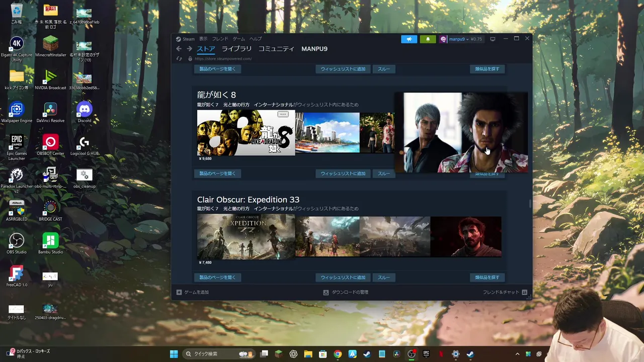Open 龍が如く8 product page button
This screenshot has width=644, height=362.
[x=217, y=173]
